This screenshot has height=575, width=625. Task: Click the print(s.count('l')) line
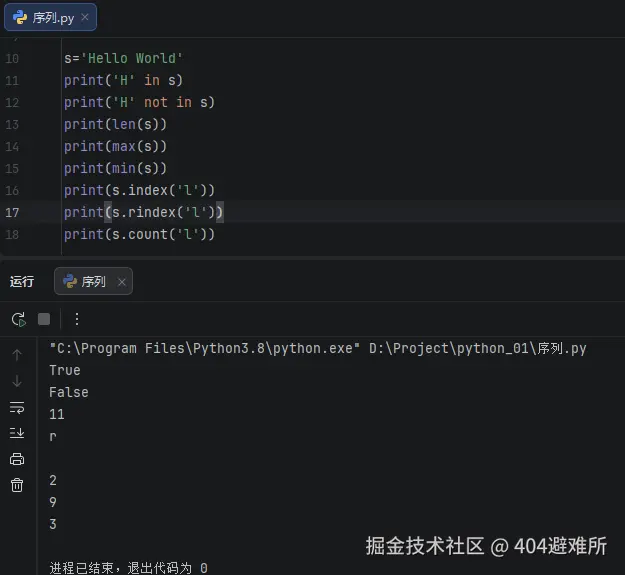(139, 234)
